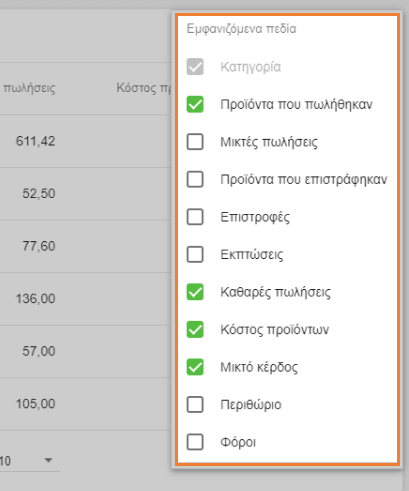Image resolution: width=409 pixels, height=491 pixels.
Task: Enable the Μικτές πωλήσεις checkbox
Action: (195, 142)
